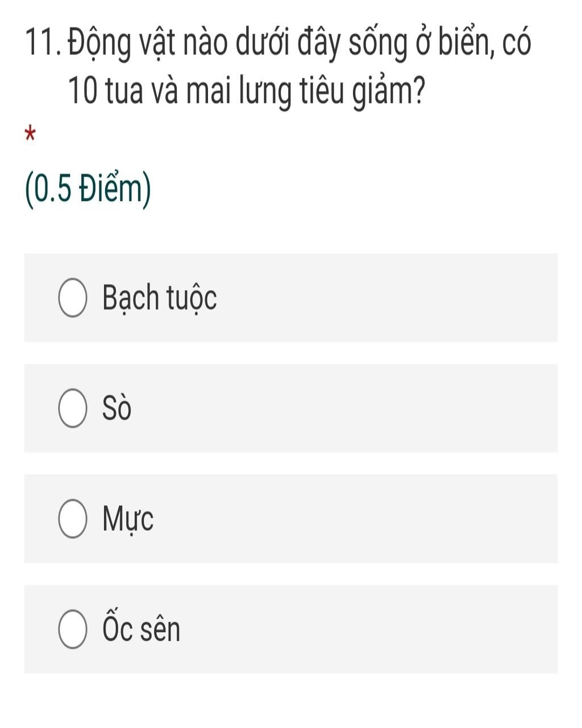Click the Bạch tuộc answer label
Screen dimensions: 582x728
(160, 298)
